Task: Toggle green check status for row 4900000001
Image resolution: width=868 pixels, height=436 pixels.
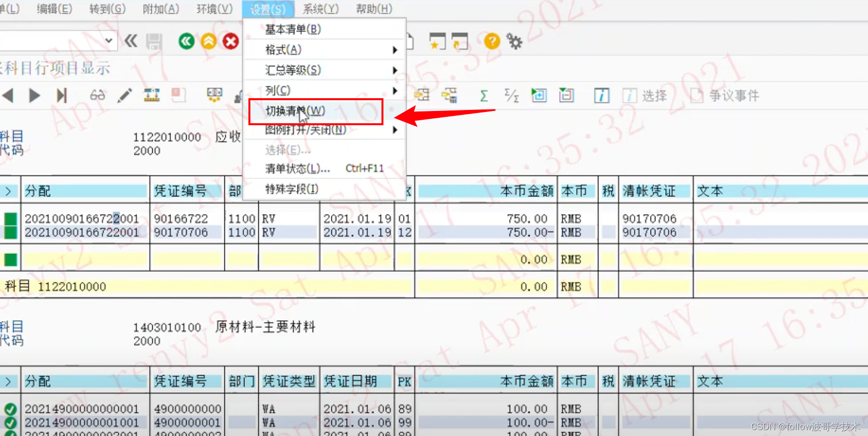Action: point(10,423)
